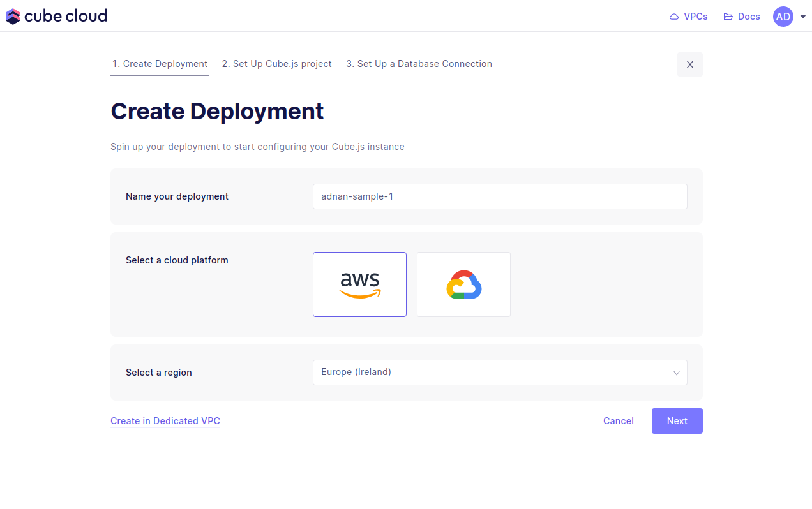Viewport: 812px width, 509px height.
Task: Open the region dropdown showing Europe (Ireland)
Action: [x=500, y=373]
